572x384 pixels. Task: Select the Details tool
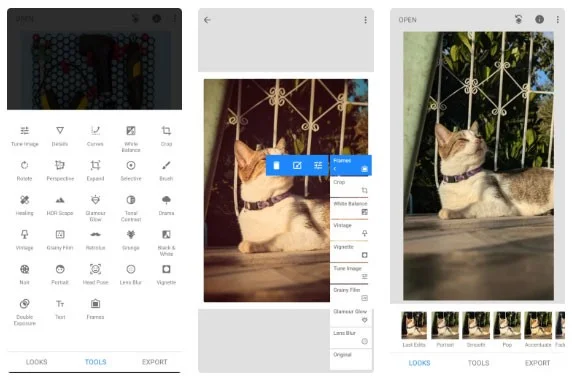[x=60, y=136]
